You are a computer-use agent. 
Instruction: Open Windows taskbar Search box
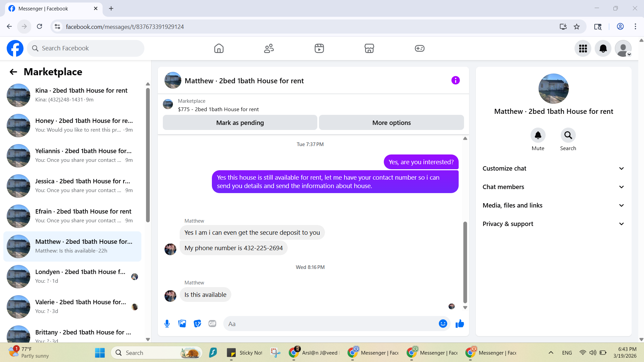[x=156, y=353]
